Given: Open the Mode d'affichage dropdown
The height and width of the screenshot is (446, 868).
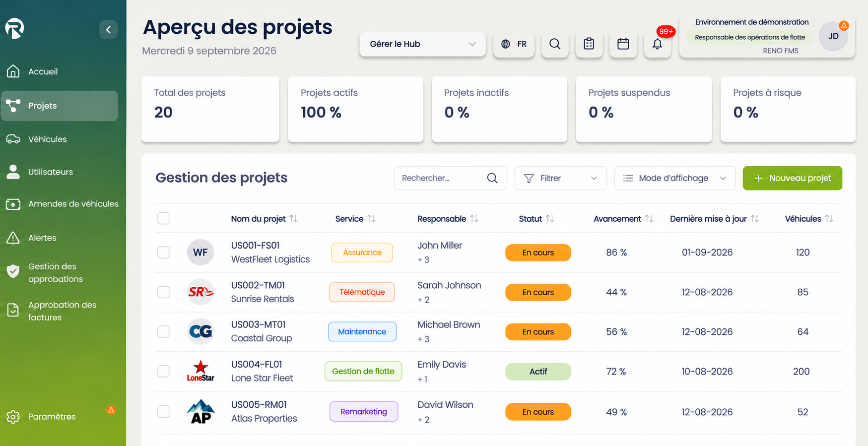Looking at the screenshot, I should click(x=674, y=178).
